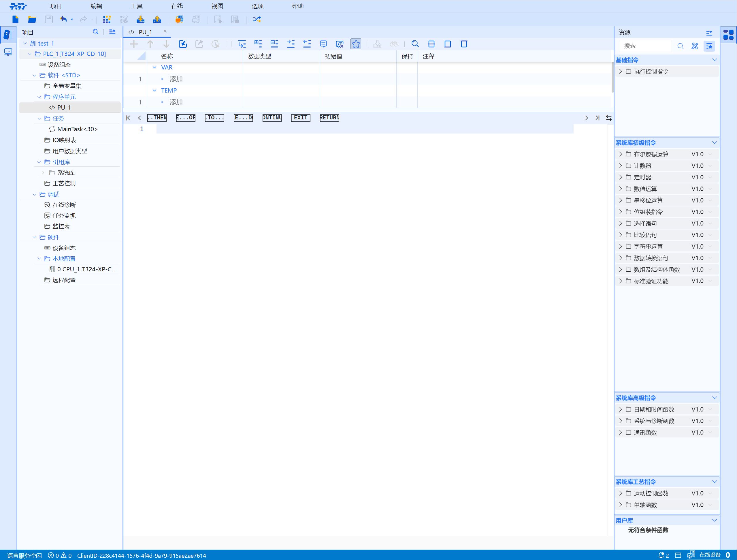Toggle the favorites filter in the resources panel
The height and width of the screenshot is (560, 737).
point(709,46)
